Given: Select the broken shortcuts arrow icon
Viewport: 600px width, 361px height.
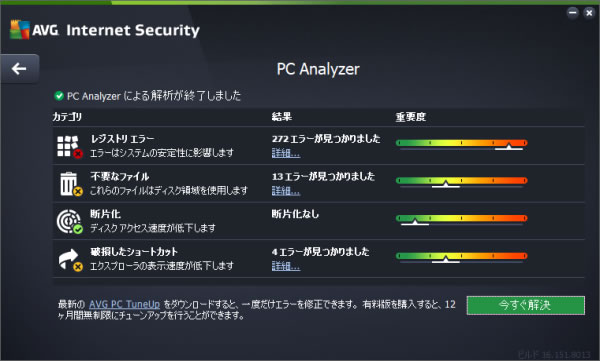Looking at the screenshot, I should pyautogui.click(x=70, y=260).
